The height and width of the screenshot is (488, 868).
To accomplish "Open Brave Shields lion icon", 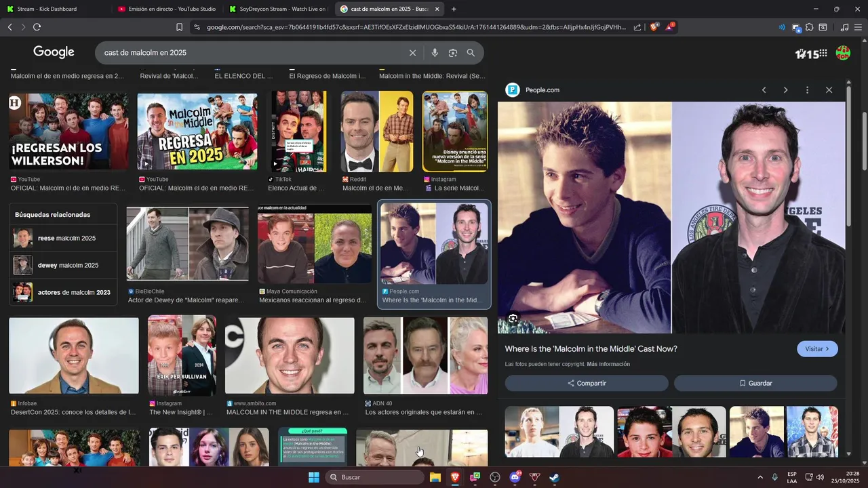I will (x=654, y=27).
